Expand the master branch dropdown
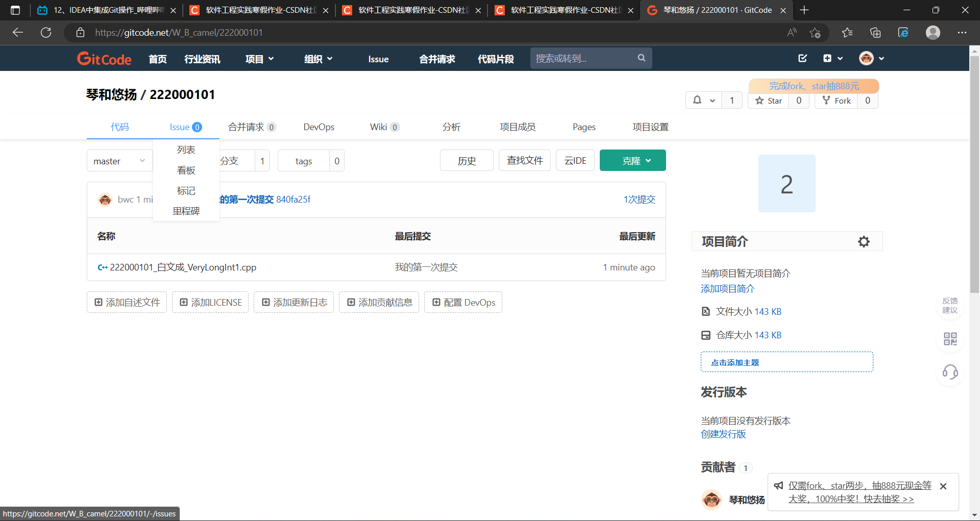 pos(119,161)
